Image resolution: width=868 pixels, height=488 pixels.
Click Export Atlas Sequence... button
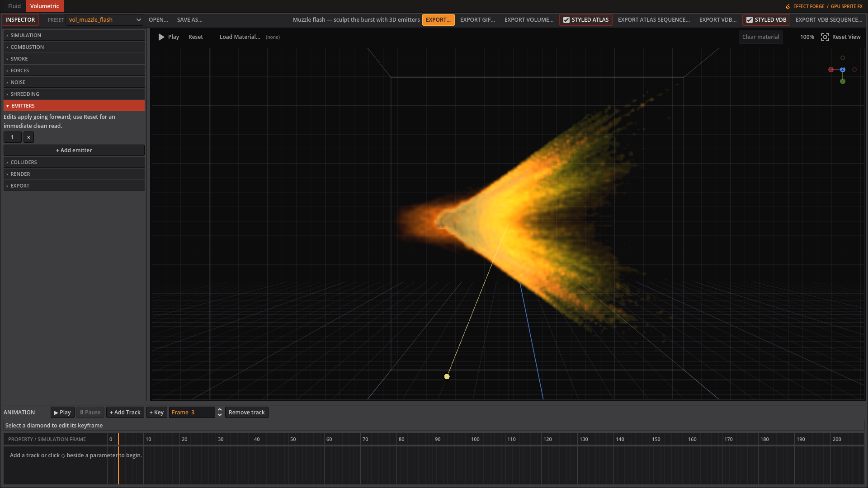[x=654, y=20]
